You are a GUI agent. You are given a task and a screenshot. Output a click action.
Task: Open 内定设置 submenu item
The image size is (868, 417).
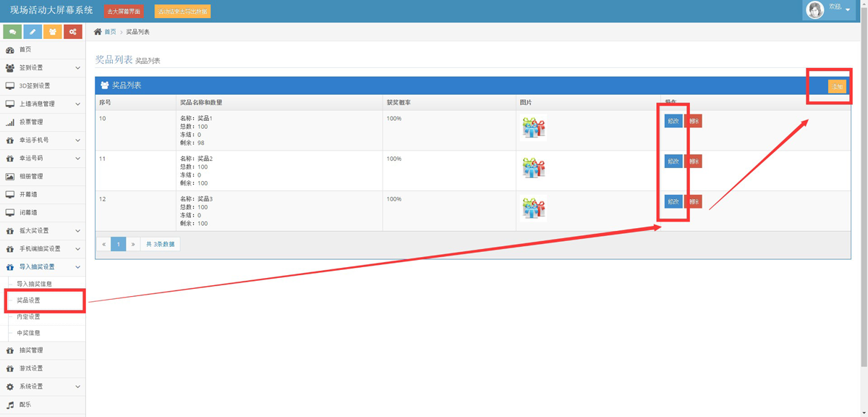(x=29, y=317)
